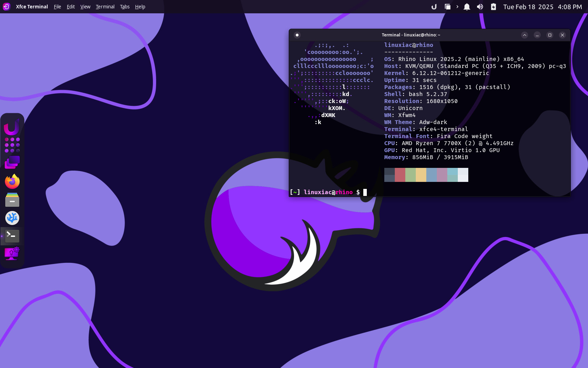The image size is (588, 368).
Task: Click the 'DE: Unicorn' line
Action: (403, 108)
